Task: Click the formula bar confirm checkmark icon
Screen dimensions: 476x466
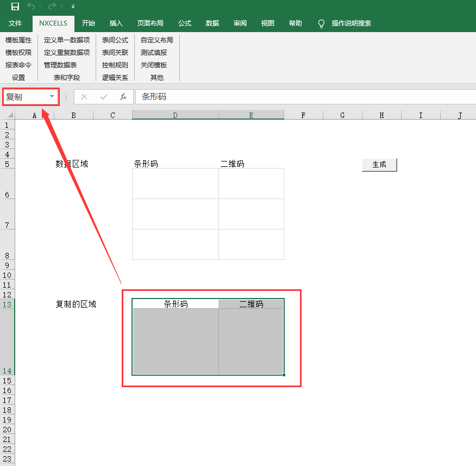Action: (104, 97)
